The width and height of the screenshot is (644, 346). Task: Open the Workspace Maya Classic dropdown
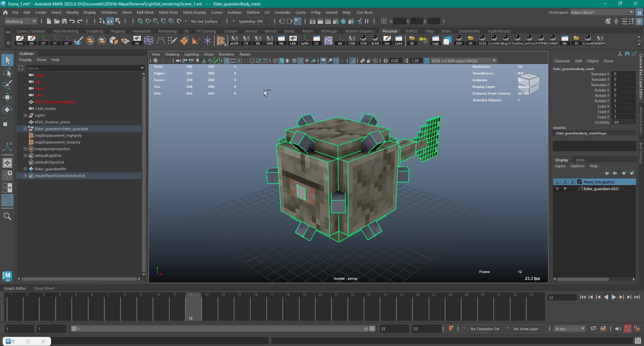point(602,12)
